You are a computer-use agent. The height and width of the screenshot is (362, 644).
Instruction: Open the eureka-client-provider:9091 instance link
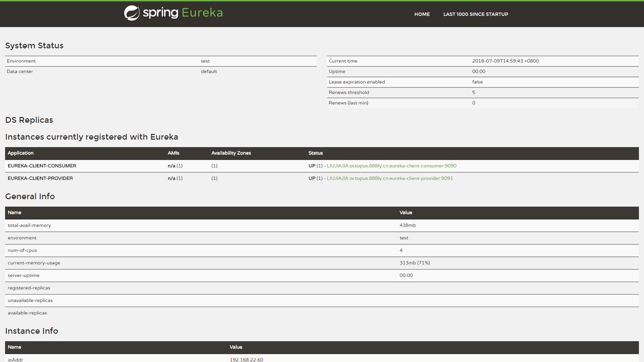pos(389,178)
